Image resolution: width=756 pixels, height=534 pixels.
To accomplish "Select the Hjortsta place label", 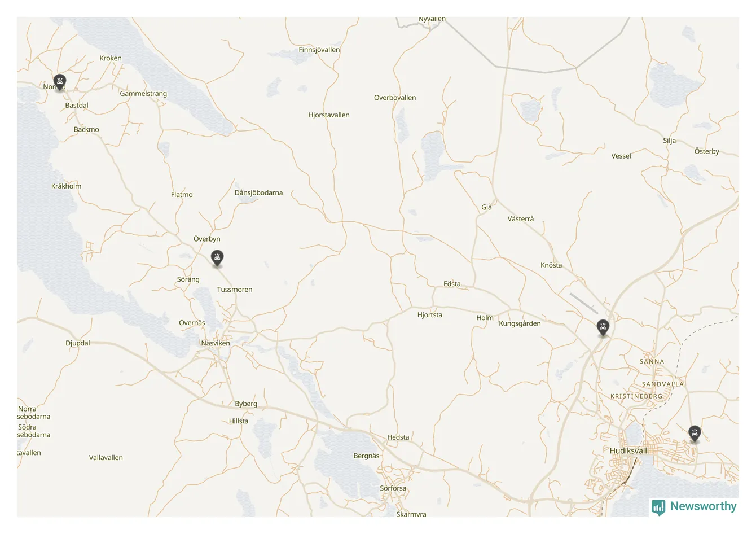I will click(x=430, y=315).
